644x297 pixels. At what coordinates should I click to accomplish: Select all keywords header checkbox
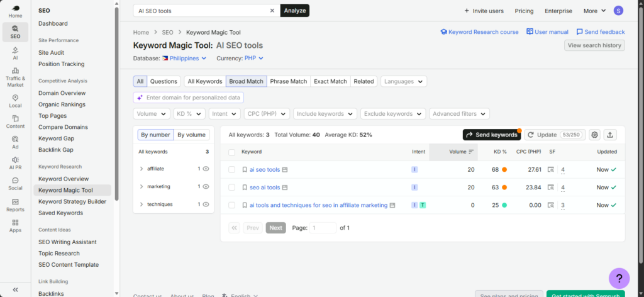pyautogui.click(x=231, y=152)
